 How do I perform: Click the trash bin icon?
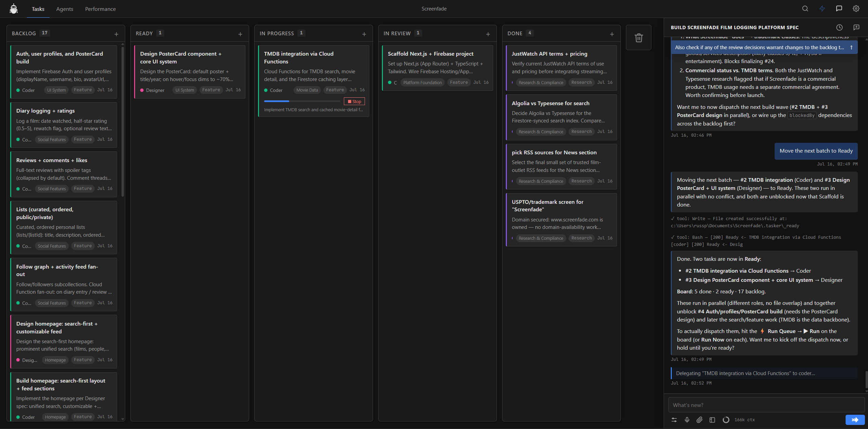click(639, 38)
